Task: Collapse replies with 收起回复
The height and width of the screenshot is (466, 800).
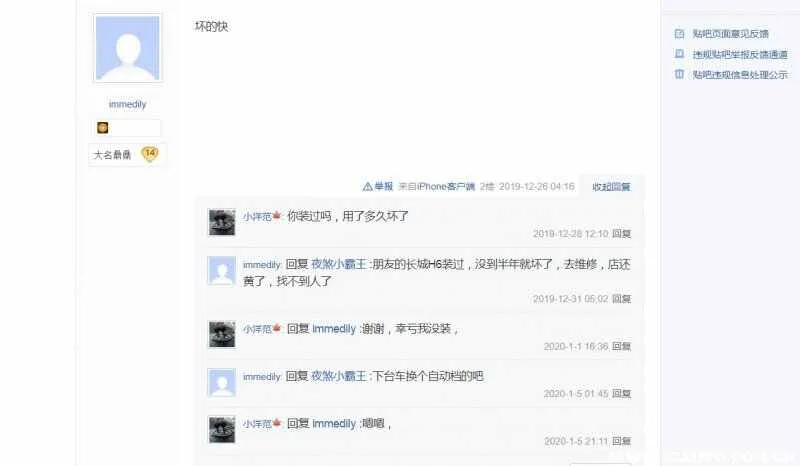Action: [x=611, y=187]
